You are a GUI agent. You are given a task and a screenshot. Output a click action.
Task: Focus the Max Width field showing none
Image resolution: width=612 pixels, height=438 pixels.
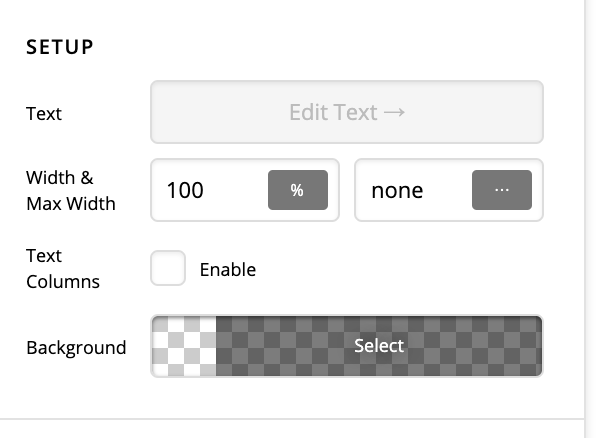click(x=412, y=190)
